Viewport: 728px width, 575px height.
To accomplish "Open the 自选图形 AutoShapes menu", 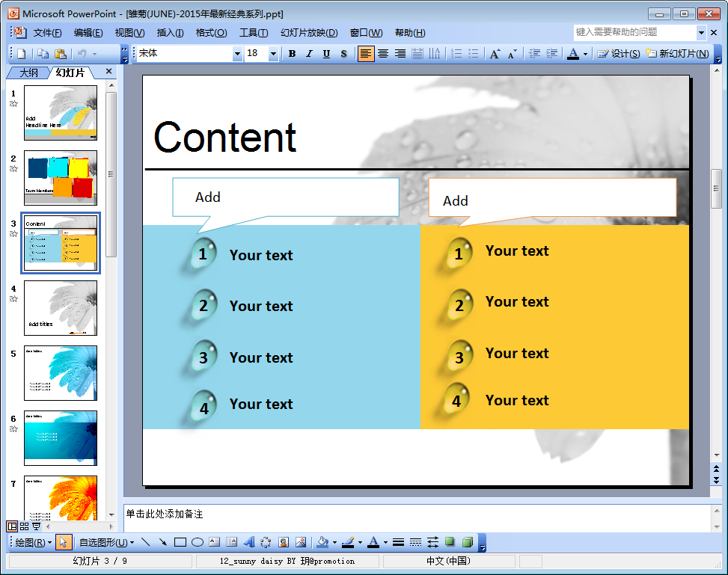I will click(106, 542).
